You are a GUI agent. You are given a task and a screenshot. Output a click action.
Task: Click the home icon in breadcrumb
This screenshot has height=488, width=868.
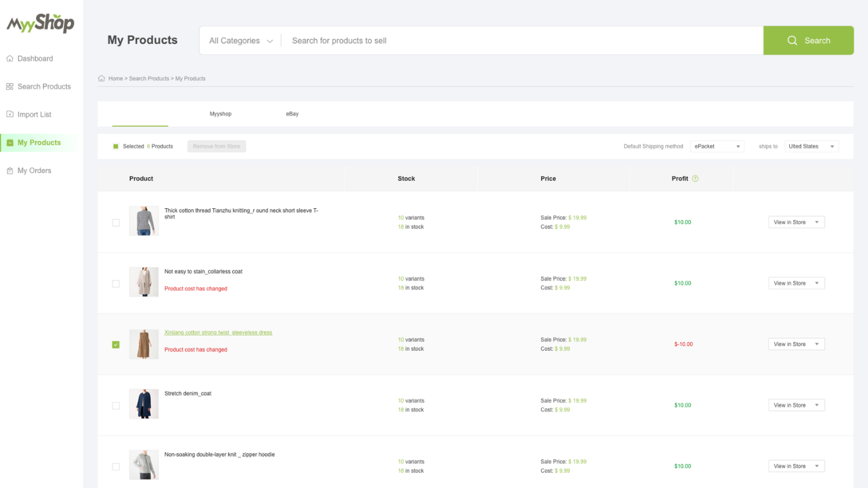click(x=102, y=79)
